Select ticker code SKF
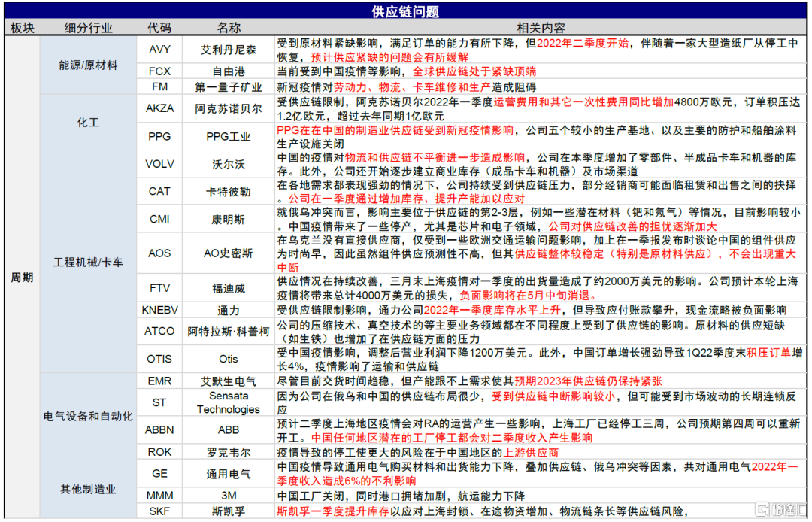 tap(159, 511)
